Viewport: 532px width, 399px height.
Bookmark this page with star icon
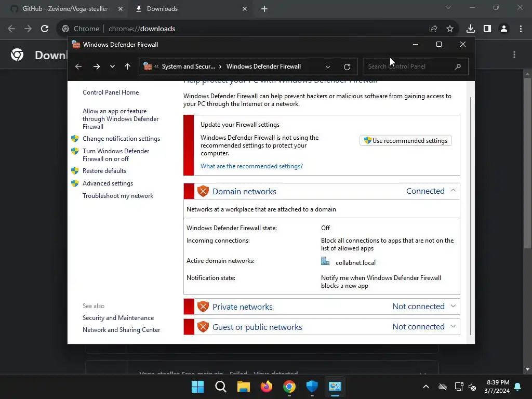pyautogui.click(x=450, y=29)
